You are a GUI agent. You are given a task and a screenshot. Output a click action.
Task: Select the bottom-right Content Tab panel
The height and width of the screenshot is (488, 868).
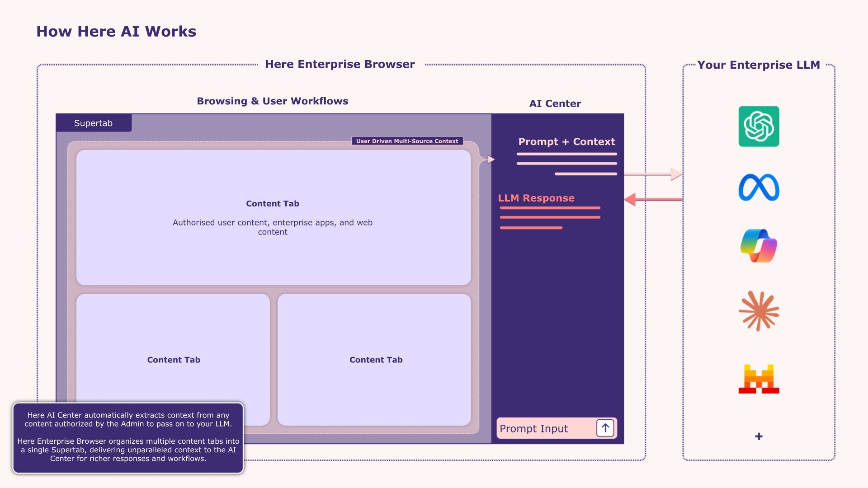tap(375, 360)
